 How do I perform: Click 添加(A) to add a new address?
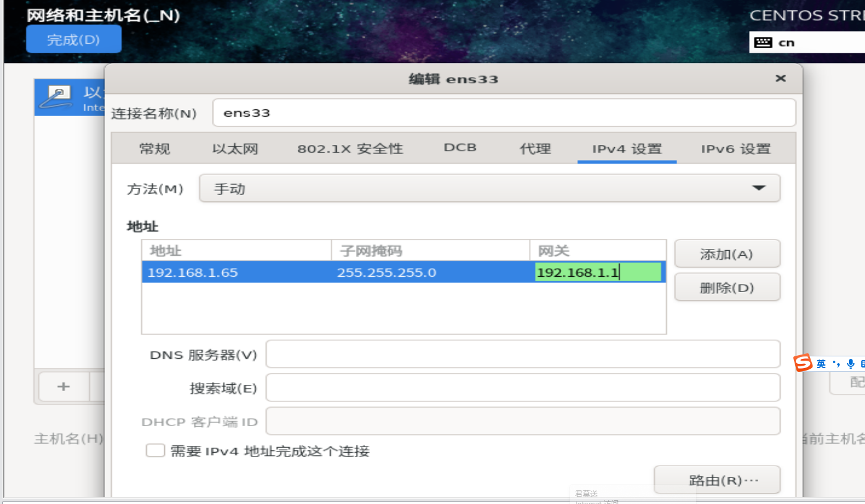pyautogui.click(x=727, y=253)
